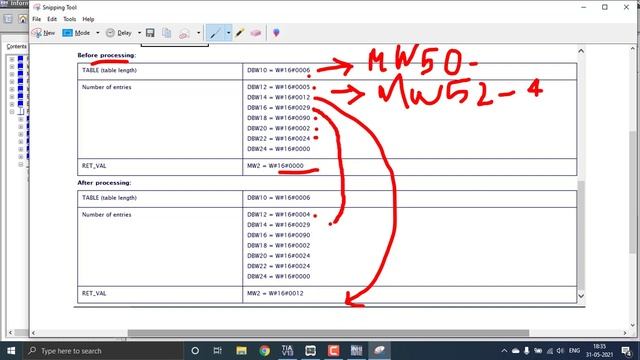The image size is (640, 360).
Task: Click 'RET_VAL' label in After table
Action: (x=94, y=293)
